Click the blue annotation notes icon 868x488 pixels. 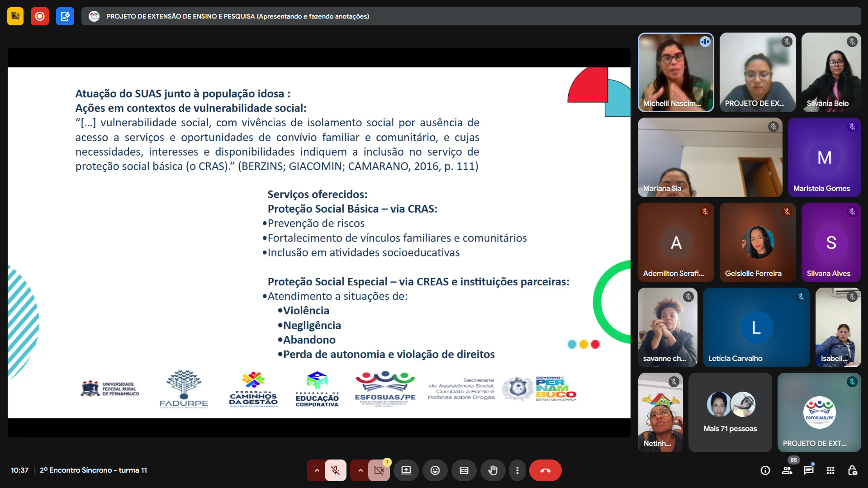(x=65, y=16)
